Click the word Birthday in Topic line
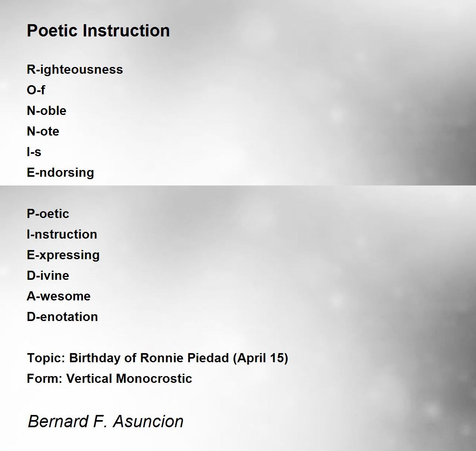The height and width of the screenshot is (451, 476). tap(95, 358)
